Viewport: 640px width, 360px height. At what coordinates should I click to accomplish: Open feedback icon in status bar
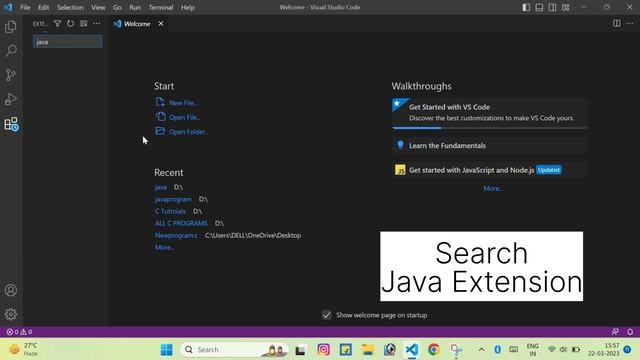click(x=615, y=332)
